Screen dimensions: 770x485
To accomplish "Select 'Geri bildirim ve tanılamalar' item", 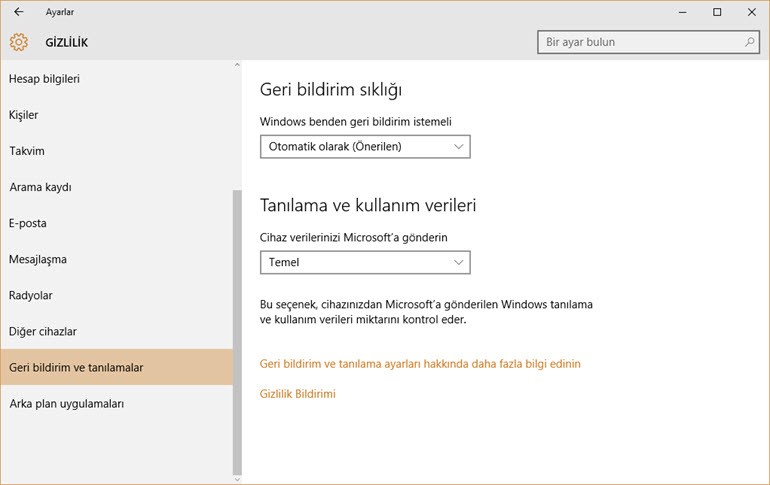I will [76, 367].
